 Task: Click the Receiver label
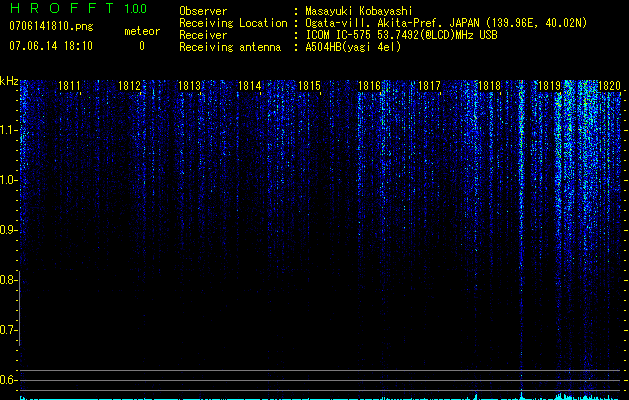[203, 35]
